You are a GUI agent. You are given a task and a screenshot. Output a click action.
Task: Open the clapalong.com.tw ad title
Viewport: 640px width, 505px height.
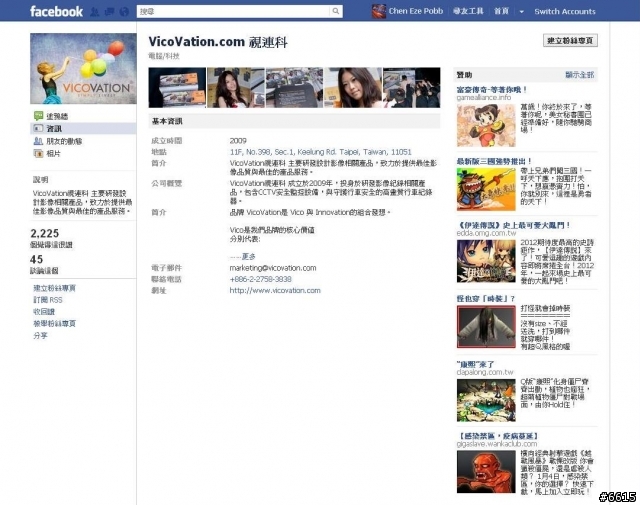click(x=476, y=364)
